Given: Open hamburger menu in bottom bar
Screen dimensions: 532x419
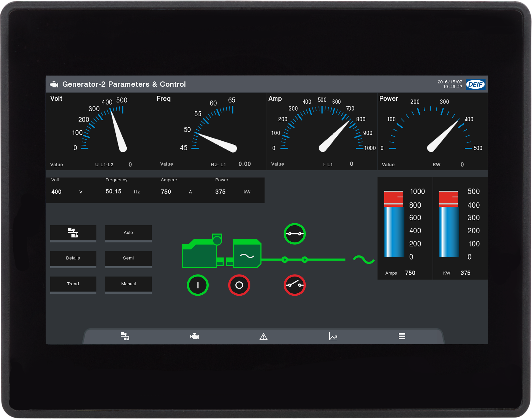Looking at the screenshot, I should (402, 336).
